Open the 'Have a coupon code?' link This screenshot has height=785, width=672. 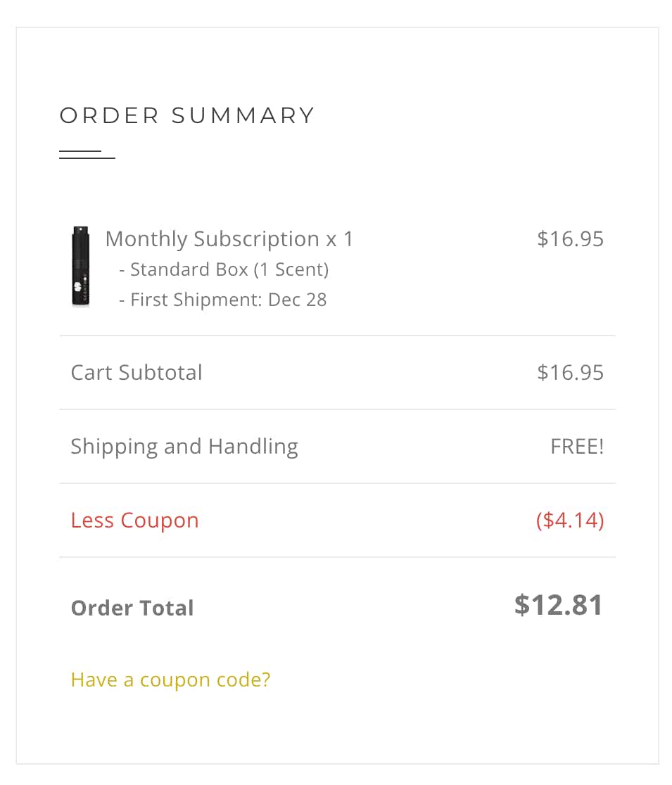coord(170,679)
